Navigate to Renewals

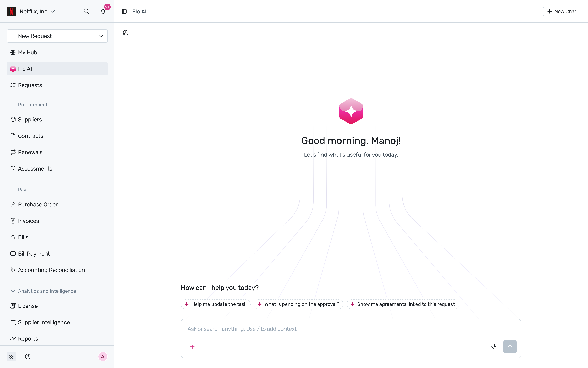click(57, 152)
